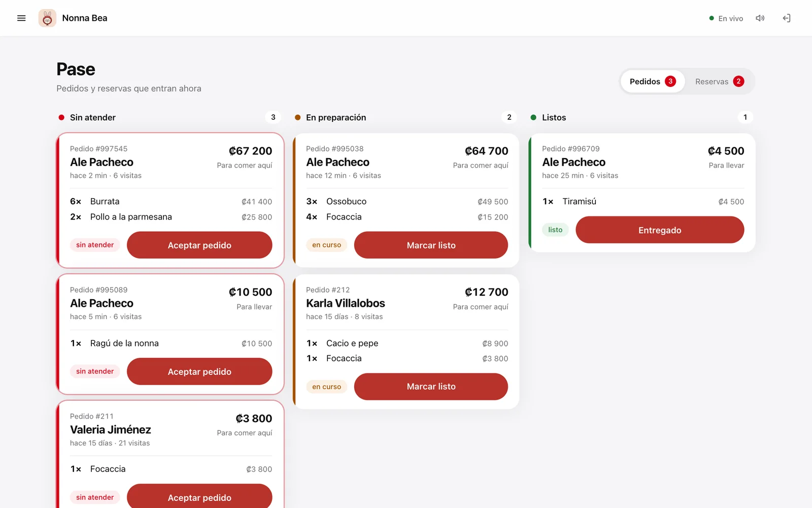The height and width of the screenshot is (508, 812).
Task: Click the 'en curso' tag on Pedido #212
Action: [326, 387]
